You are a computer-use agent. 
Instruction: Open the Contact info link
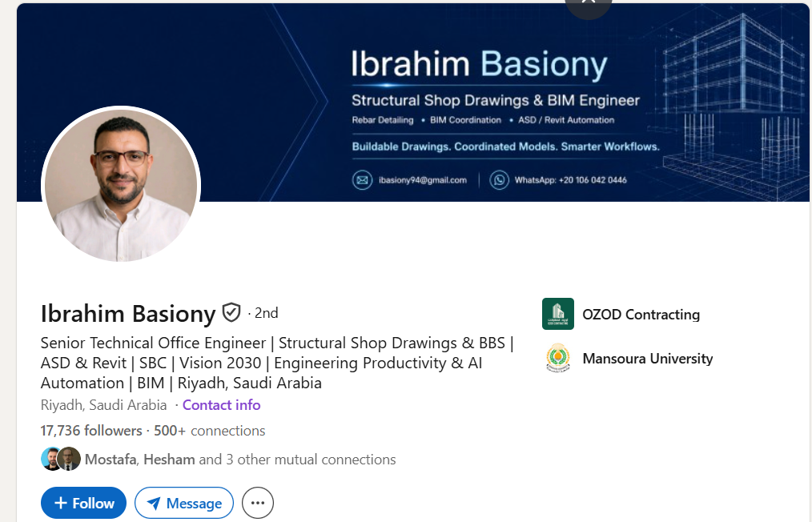tap(221, 405)
